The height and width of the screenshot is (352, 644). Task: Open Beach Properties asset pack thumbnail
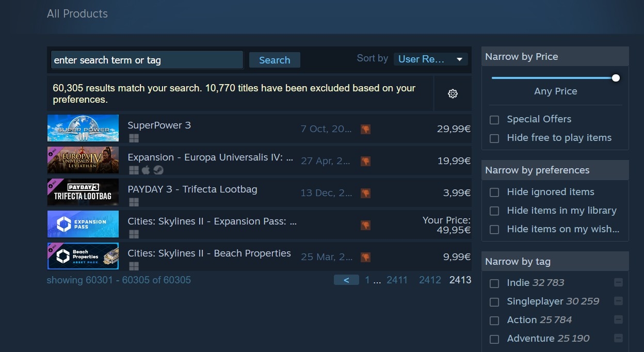click(x=83, y=256)
